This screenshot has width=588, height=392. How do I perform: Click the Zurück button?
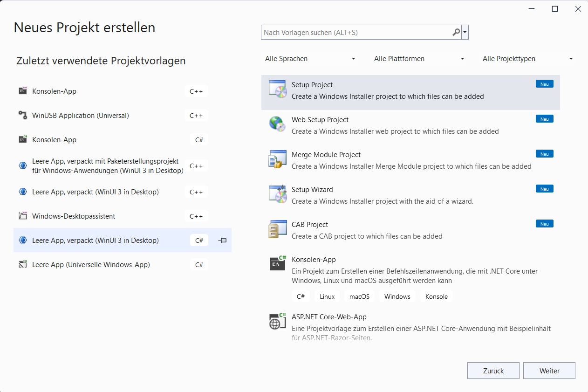tap(493, 371)
